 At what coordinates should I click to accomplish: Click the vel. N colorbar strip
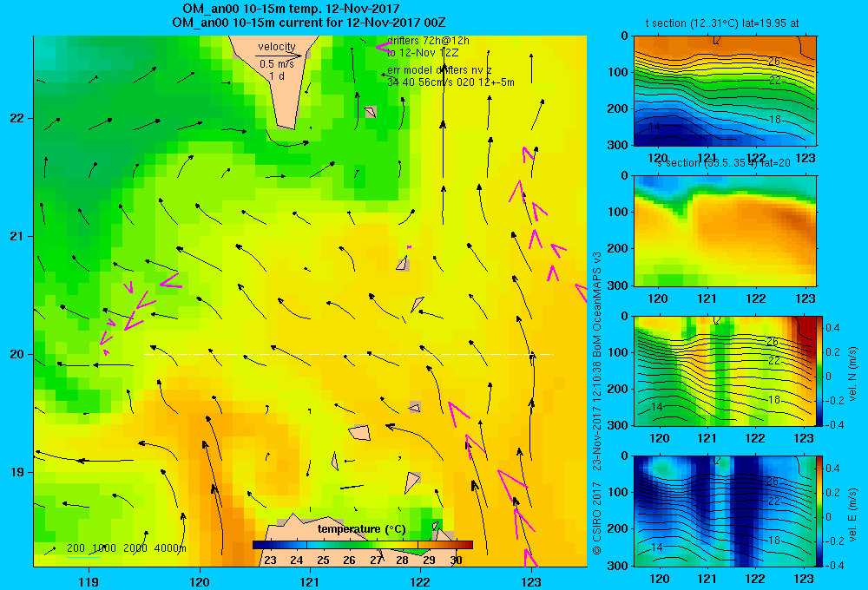pyautogui.click(x=820, y=370)
